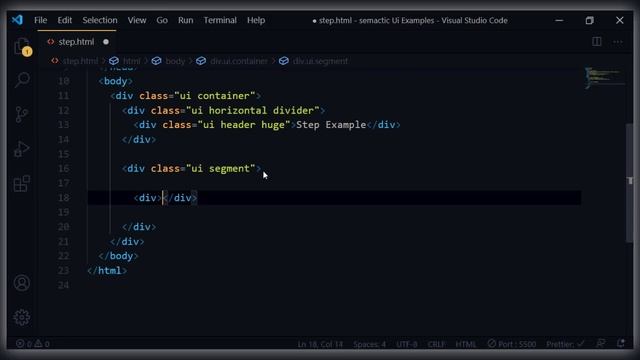Select language mode HTML in status bar

(x=466, y=344)
